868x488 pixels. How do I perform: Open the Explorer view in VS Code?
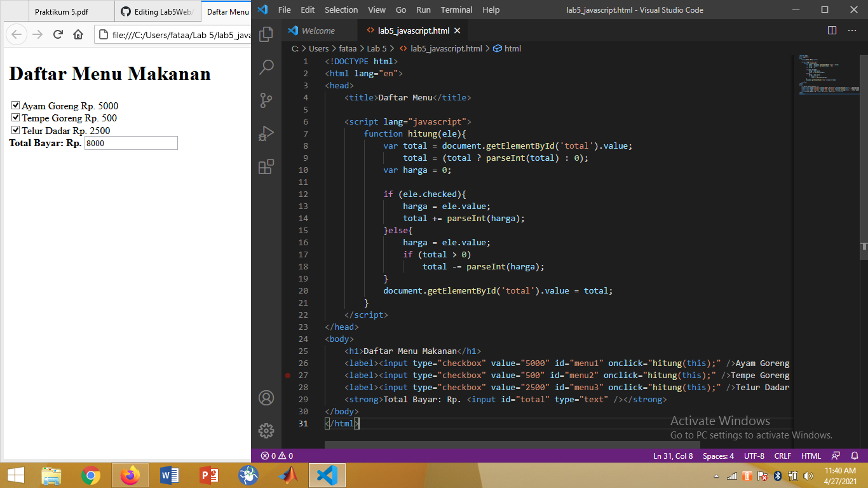pyautogui.click(x=266, y=34)
